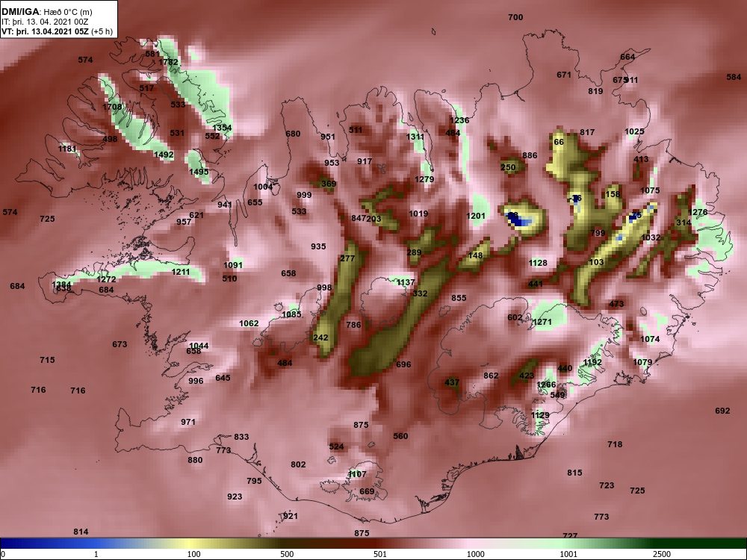Viewport: 747px width, 560px height.
Task: Click the map value 369
Action: click(x=329, y=184)
